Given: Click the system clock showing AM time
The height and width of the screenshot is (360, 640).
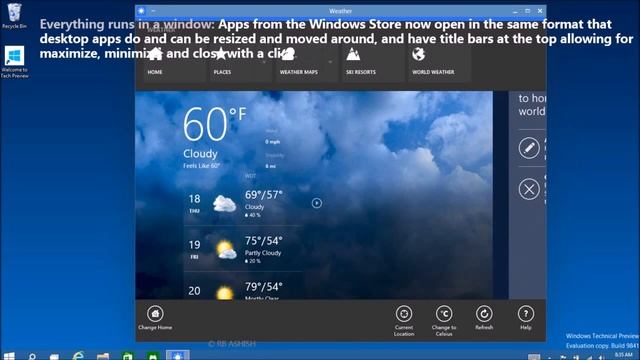Looking at the screenshot, I should tap(623, 356).
